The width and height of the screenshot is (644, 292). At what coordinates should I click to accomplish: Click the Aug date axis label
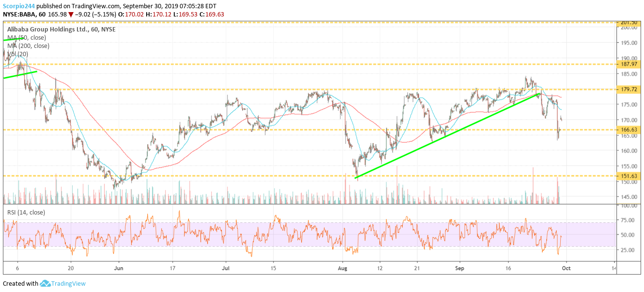[343, 268]
